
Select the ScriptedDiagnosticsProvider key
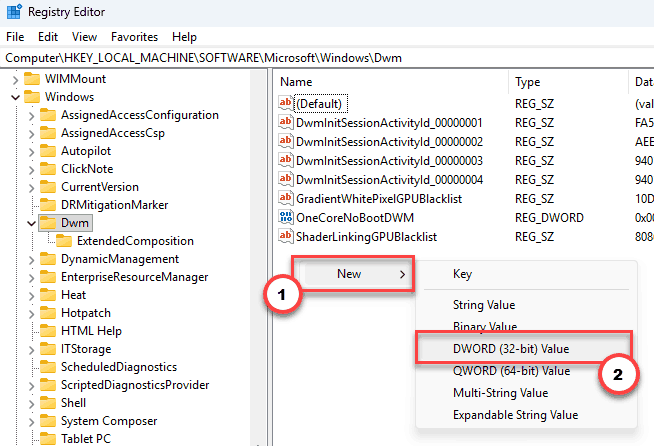click(x=135, y=385)
